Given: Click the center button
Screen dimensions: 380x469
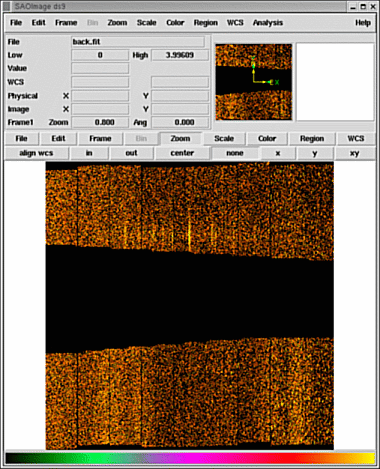Looking at the screenshot, I should tap(182, 153).
